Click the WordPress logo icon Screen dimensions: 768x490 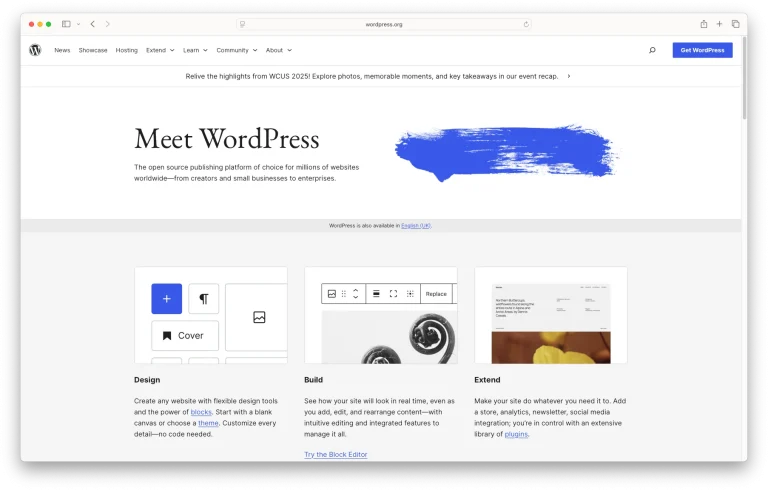35,50
